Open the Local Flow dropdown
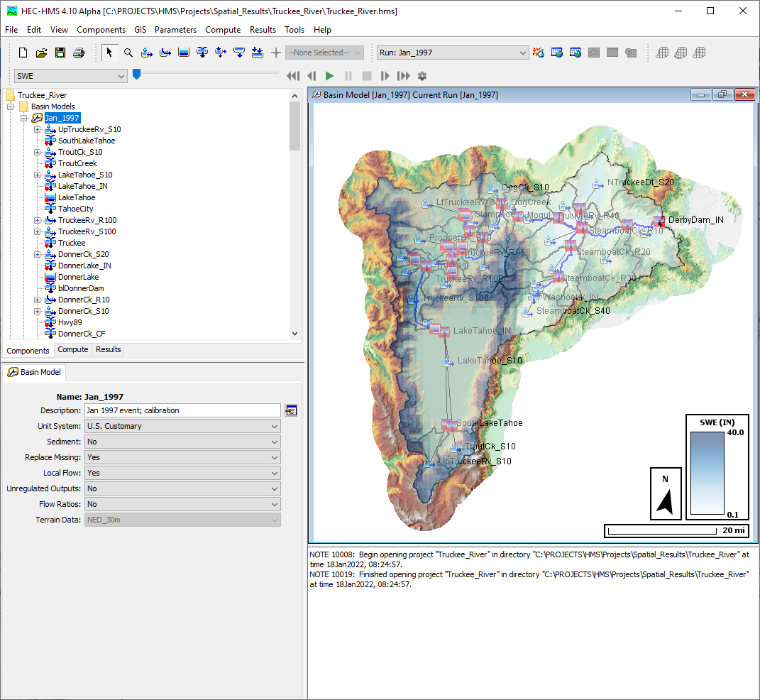 click(183, 473)
